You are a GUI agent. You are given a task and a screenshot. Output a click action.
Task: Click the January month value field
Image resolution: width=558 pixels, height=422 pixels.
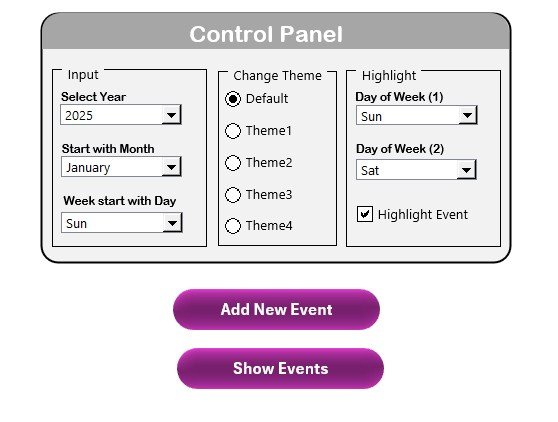pos(112,167)
